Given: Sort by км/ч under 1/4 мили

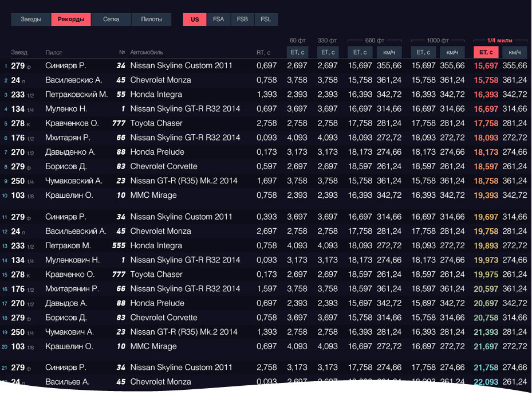Looking at the screenshot, I should pos(514,52).
